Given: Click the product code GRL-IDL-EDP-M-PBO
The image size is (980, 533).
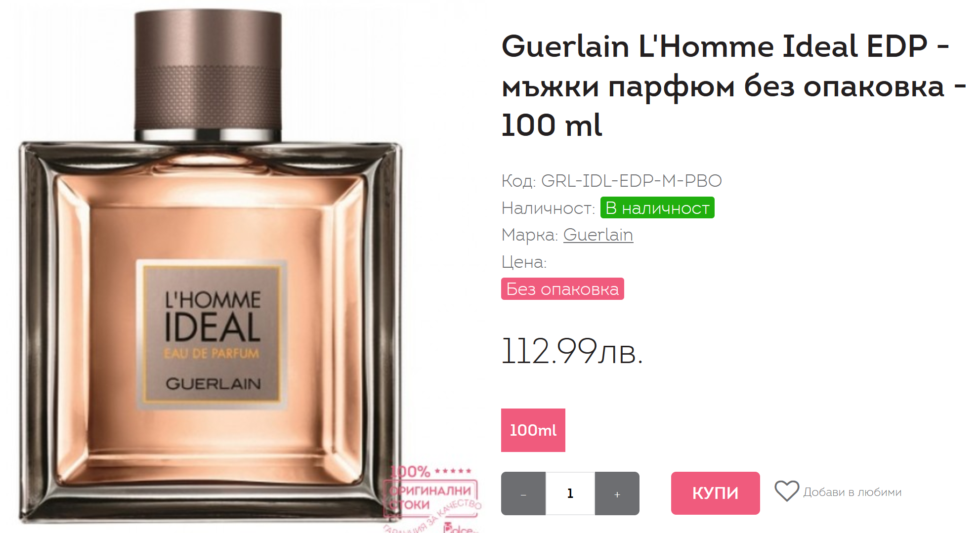Looking at the screenshot, I should pyautogui.click(x=632, y=181).
